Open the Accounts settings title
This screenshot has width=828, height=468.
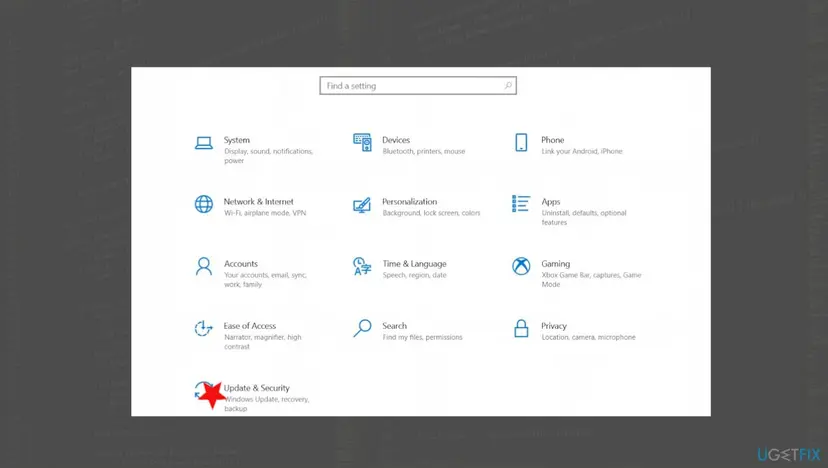pyautogui.click(x=241, y=264)
